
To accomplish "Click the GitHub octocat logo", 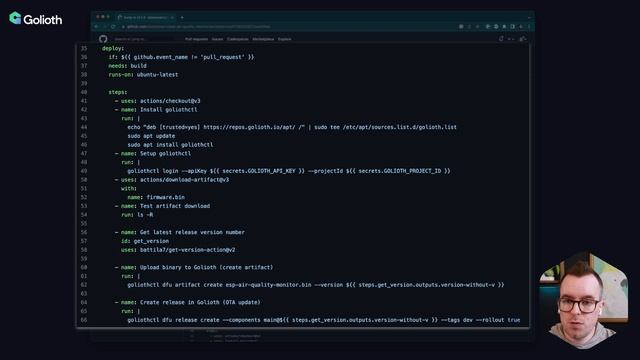I will pyautogui.click(x=103, y=39).
